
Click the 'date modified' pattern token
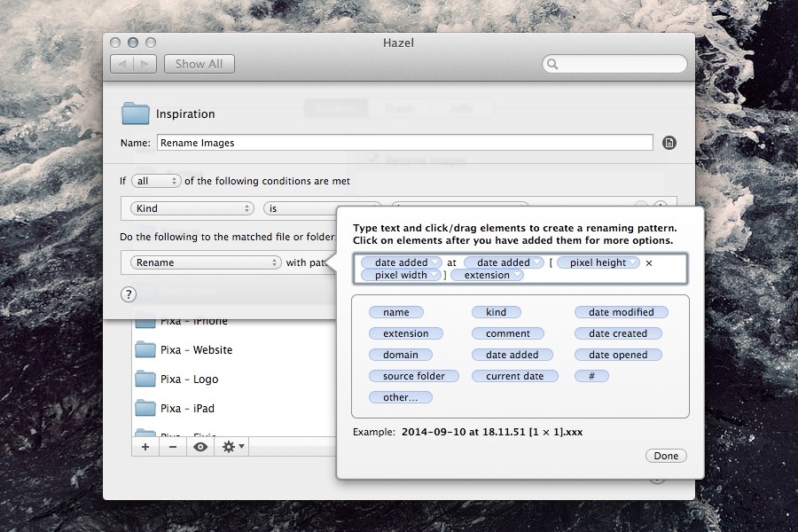pos(621,312)
